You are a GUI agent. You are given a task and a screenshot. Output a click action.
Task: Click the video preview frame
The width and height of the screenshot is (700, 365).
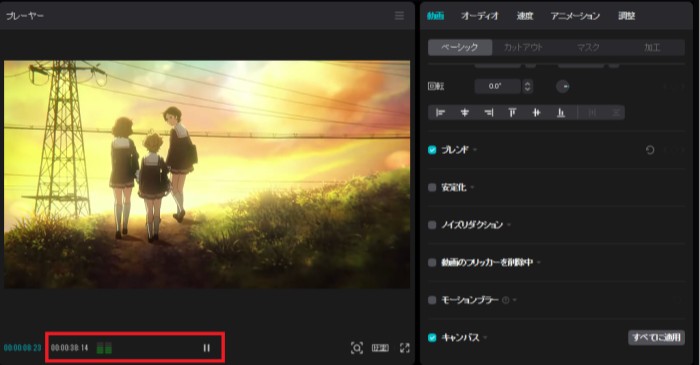click(207, 174)
